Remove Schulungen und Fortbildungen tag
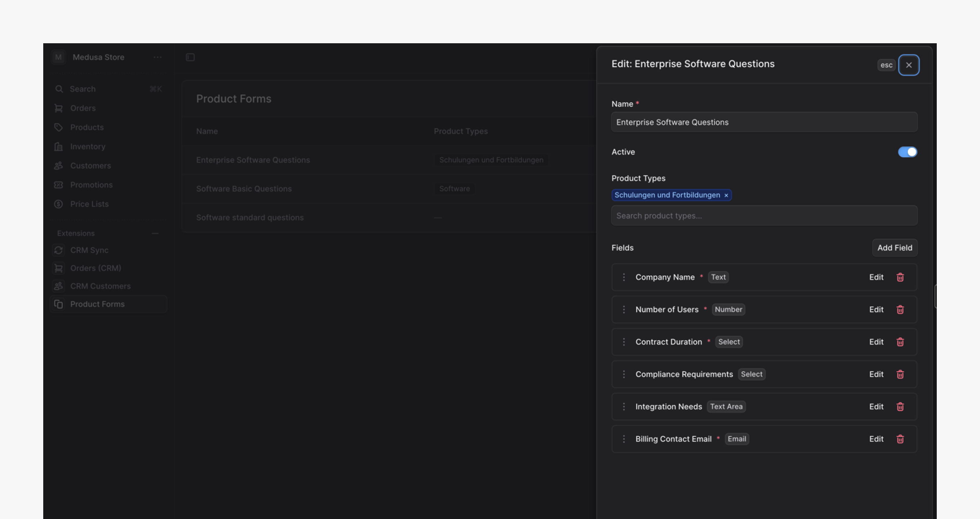 [726, 195]
